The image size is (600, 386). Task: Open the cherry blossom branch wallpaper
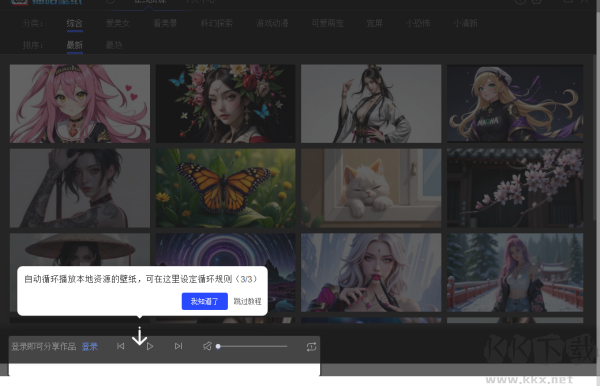point(515,188)
